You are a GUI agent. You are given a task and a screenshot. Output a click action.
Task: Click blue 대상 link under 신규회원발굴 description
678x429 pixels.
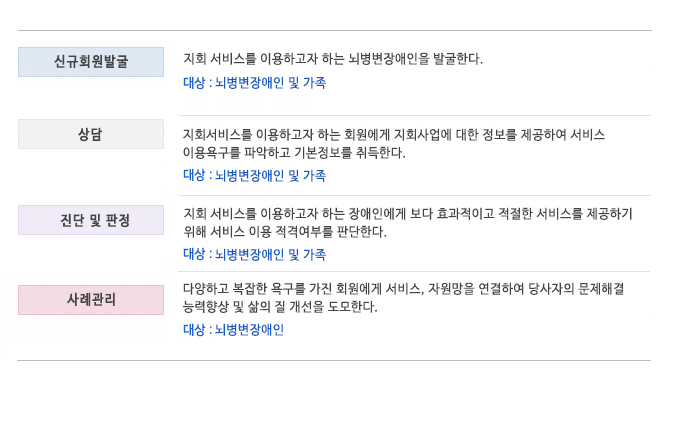point(254,83)
